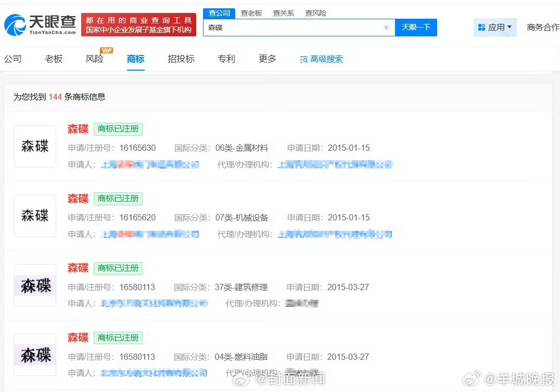Open the 风险 VIP tab

pyautogui.click(x=95, y=59)
